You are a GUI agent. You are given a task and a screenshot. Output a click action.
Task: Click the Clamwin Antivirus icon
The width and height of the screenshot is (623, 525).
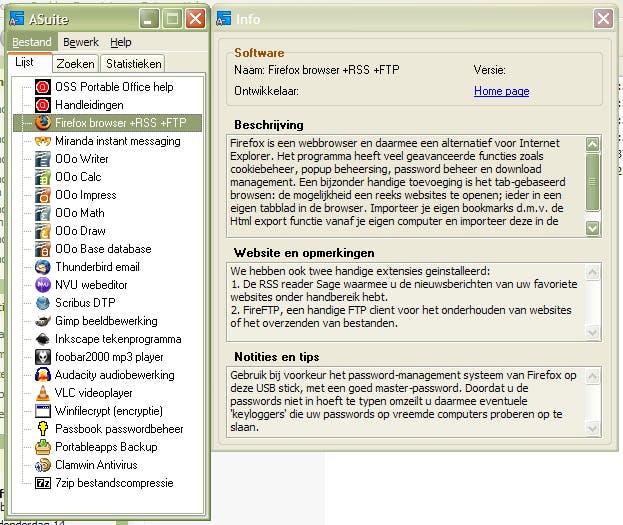[x=43, y=465]
